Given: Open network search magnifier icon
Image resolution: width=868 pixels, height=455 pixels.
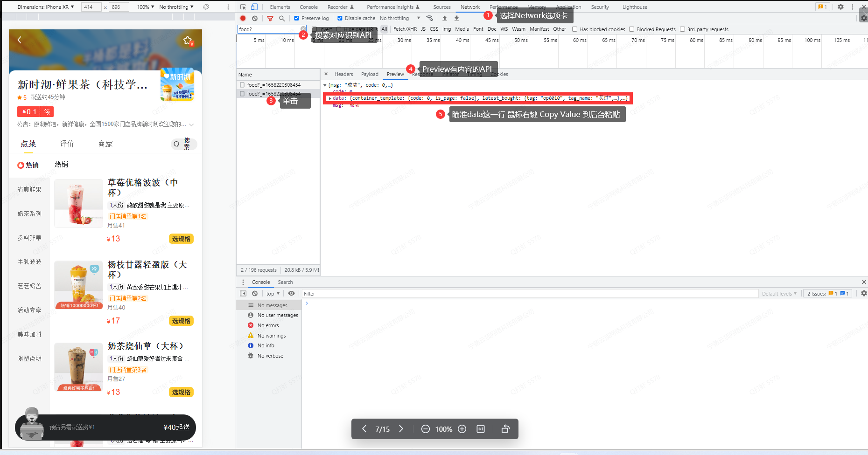Looking at the screenshot, I should pyautogui.click(x=282, y=18).
